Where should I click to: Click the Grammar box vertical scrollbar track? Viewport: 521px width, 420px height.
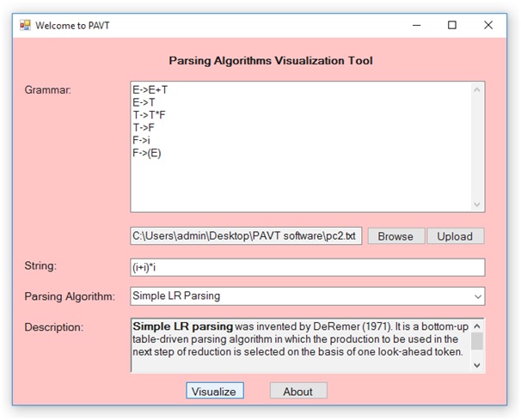[x=478, y=146]
